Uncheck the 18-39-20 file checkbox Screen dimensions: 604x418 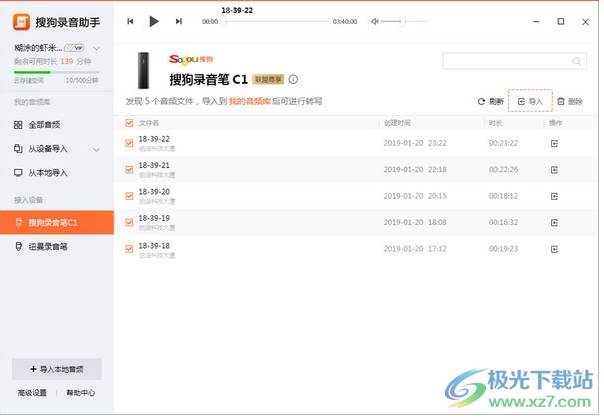pos(129,196)
